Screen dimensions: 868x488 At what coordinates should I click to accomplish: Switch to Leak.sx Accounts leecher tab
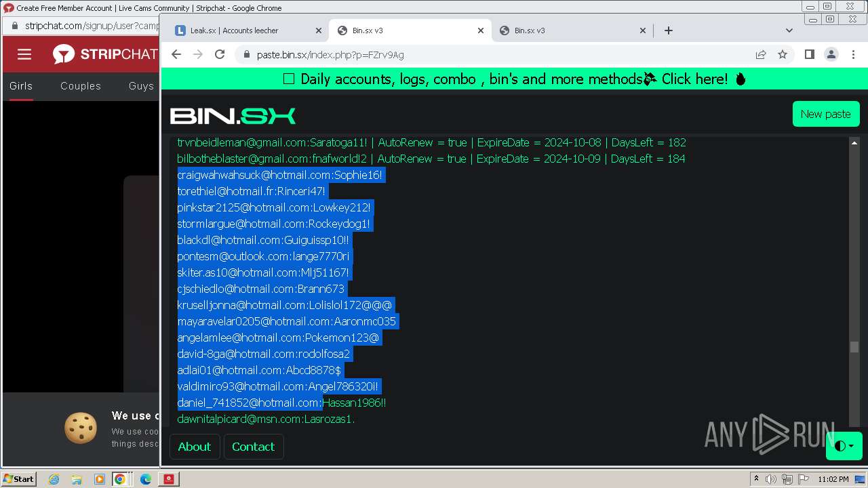(x=248, y=30)
